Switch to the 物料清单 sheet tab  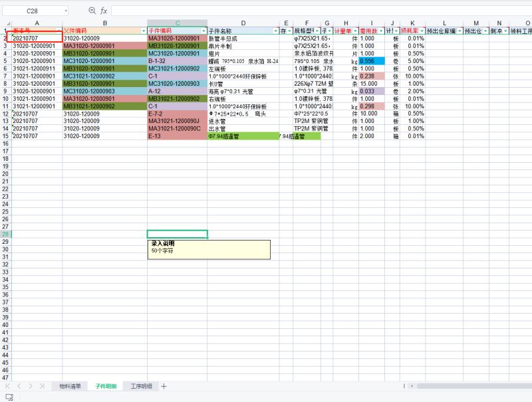tap(70, 386)
